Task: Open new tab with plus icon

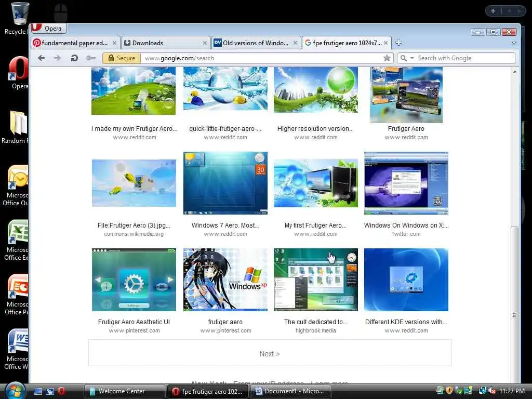Action: click(398, 43)
